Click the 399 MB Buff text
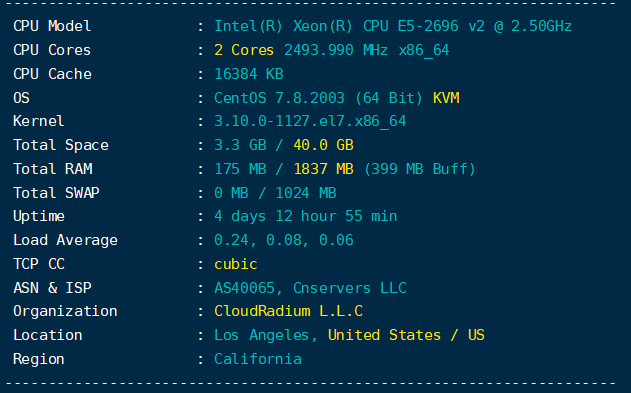Image resolution: width=631 pixels, height=393 pixels. (x=419, y=169)
